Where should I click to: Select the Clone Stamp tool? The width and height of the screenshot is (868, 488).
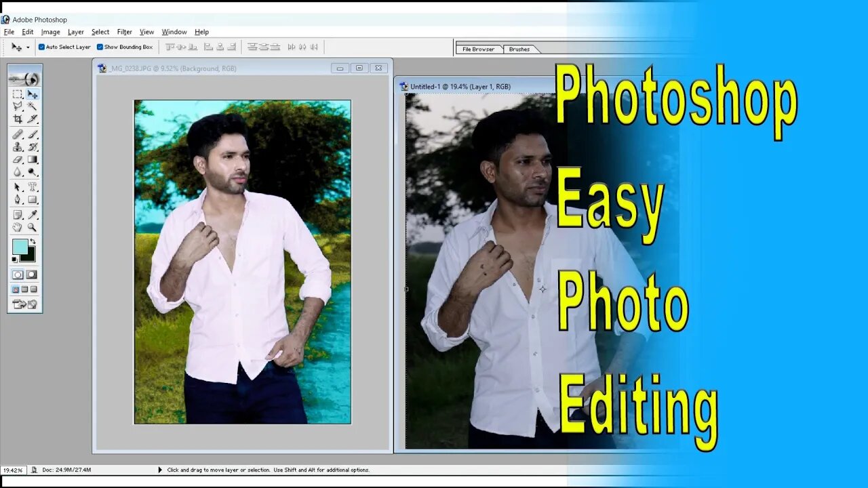tap(18, 147)
